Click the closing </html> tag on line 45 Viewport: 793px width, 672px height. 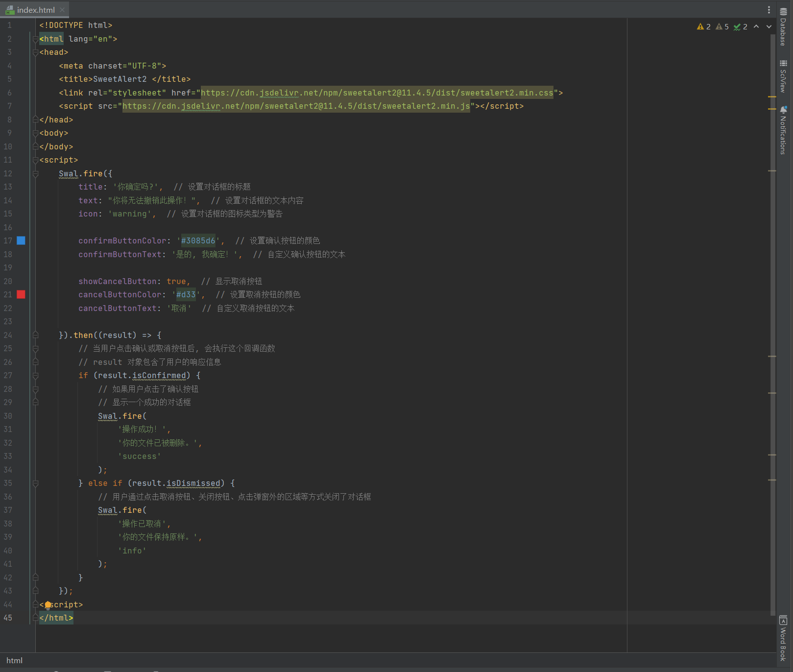point(56,618)
